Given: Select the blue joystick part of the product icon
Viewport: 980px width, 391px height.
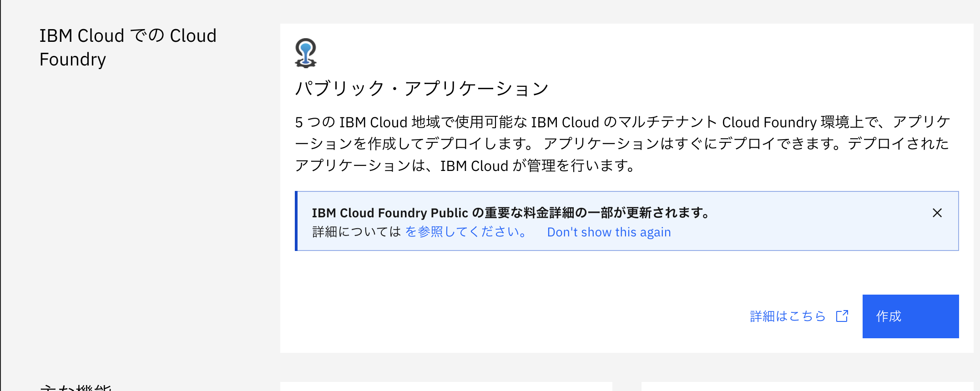Looking at the screenshot, I should click(x=306, y=48).
